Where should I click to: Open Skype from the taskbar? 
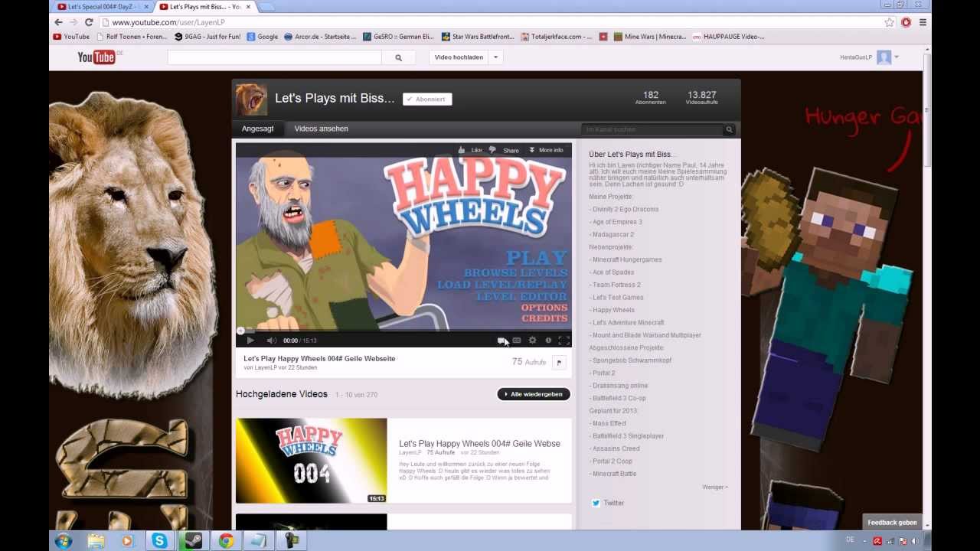(159, 541)
